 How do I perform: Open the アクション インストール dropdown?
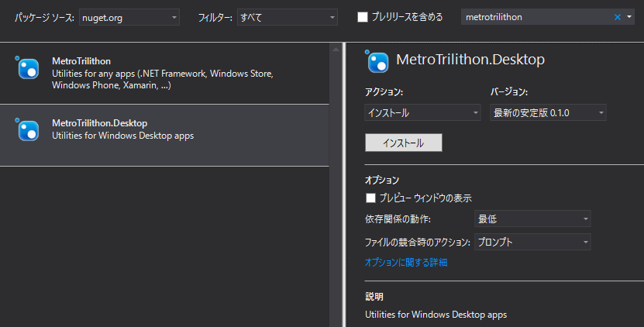tap(422, 112)
